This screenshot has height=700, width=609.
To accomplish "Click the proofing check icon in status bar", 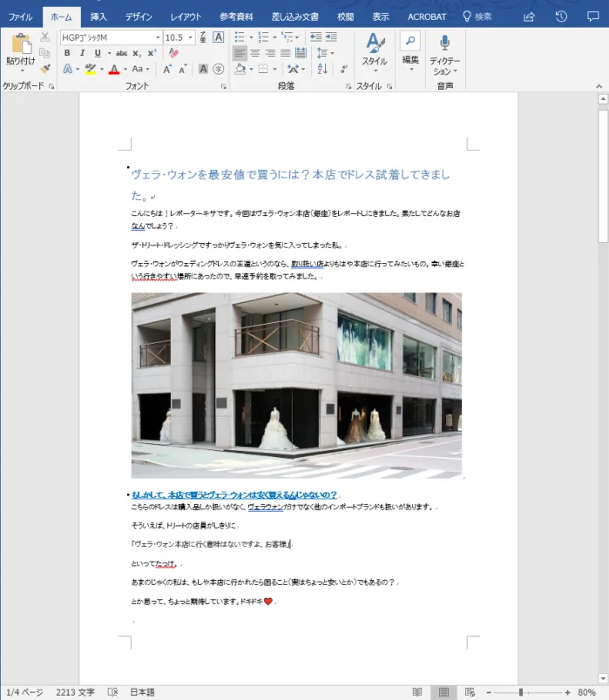I will [112, 692].
